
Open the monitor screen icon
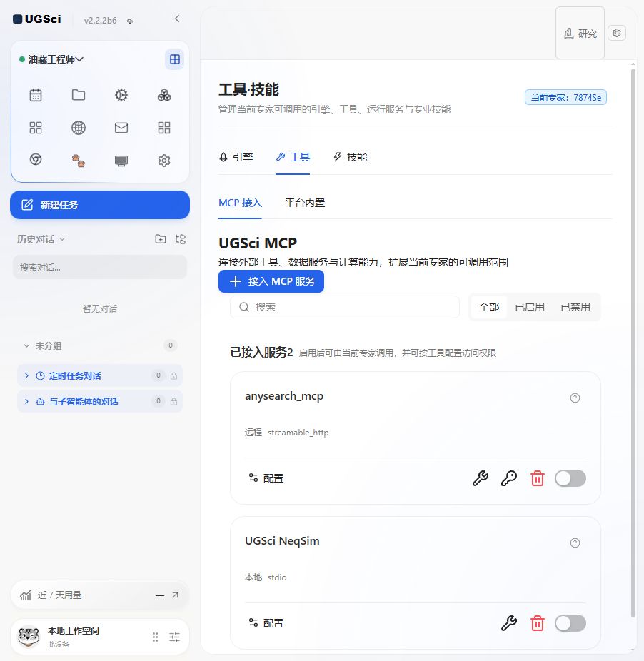coord(121,161)
